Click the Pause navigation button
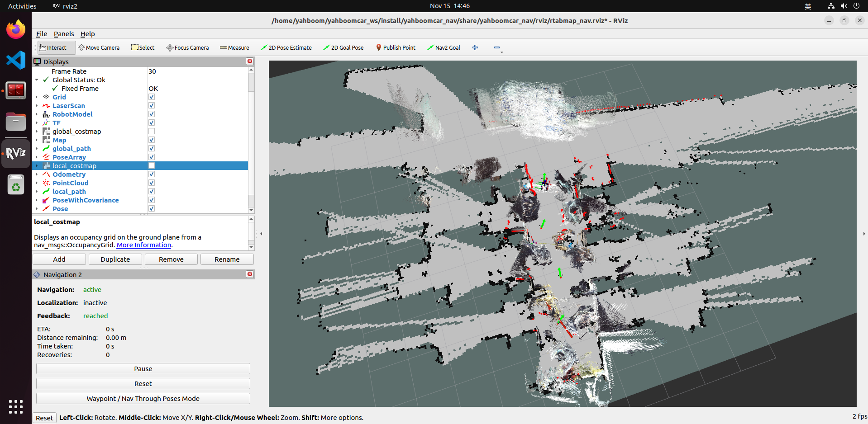868x424 pixels. point(143,369)
